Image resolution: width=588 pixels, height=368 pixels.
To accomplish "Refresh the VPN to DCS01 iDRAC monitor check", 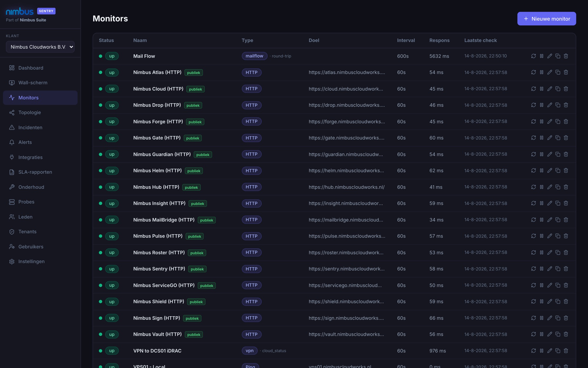I will 533,351.
